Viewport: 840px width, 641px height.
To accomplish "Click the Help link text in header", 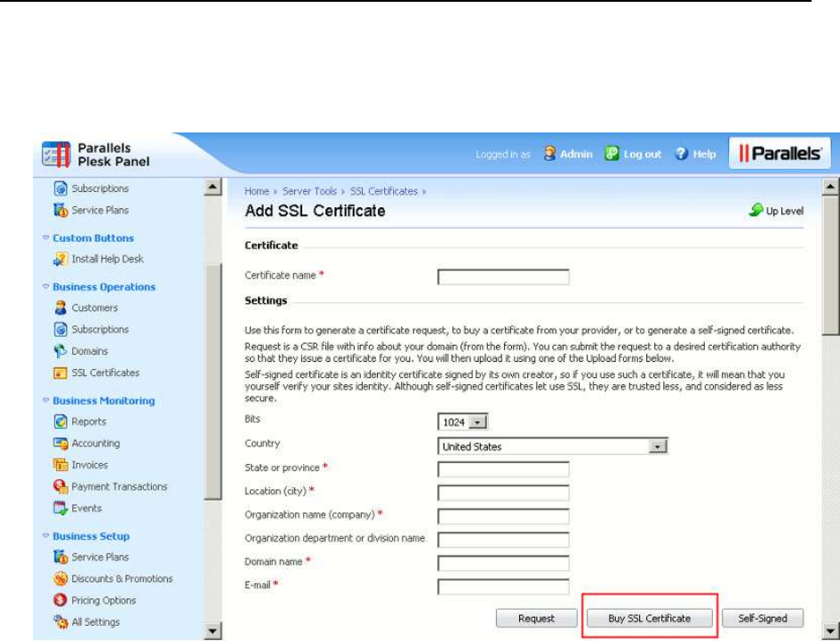I will [704, 155].
